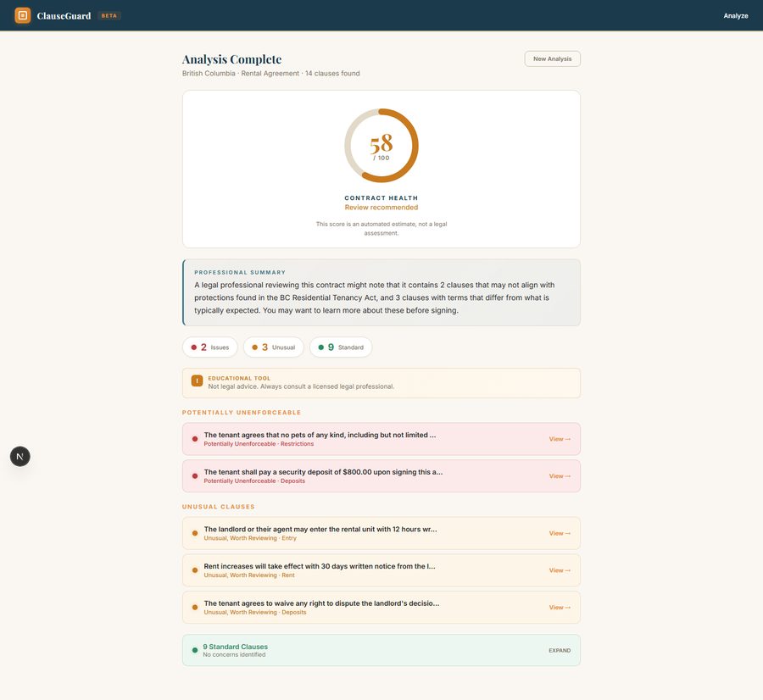Click the Professional Summary label
The width and height of the screenshot is (763, 700).
pos(240,272)
